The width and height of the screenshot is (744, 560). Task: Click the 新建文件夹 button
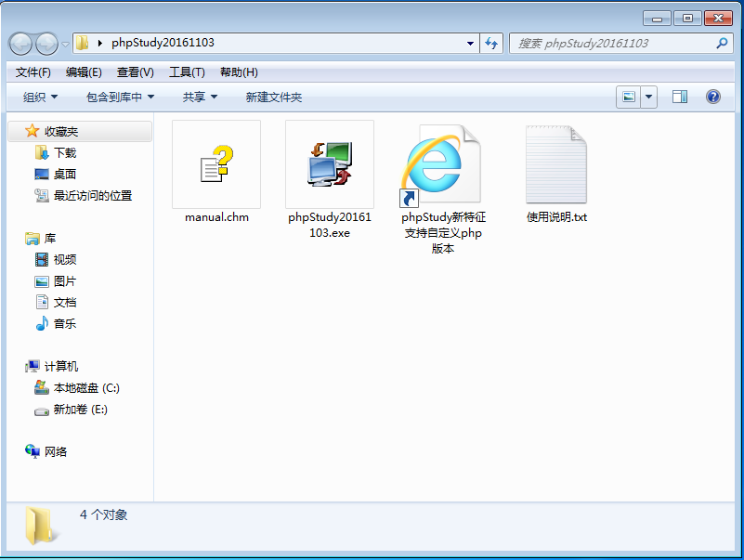[274, 98]
